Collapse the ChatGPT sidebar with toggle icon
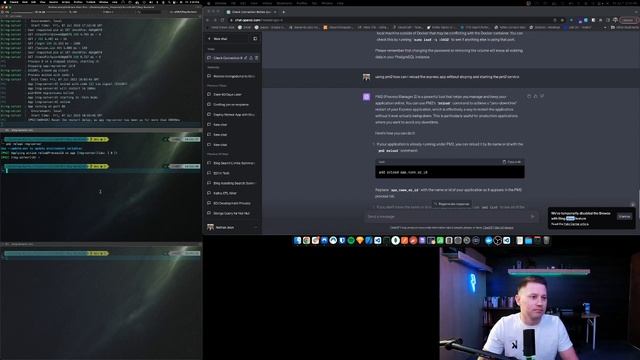Image resolution: width=640 pixels, height=360 pixels. [255, 39]
